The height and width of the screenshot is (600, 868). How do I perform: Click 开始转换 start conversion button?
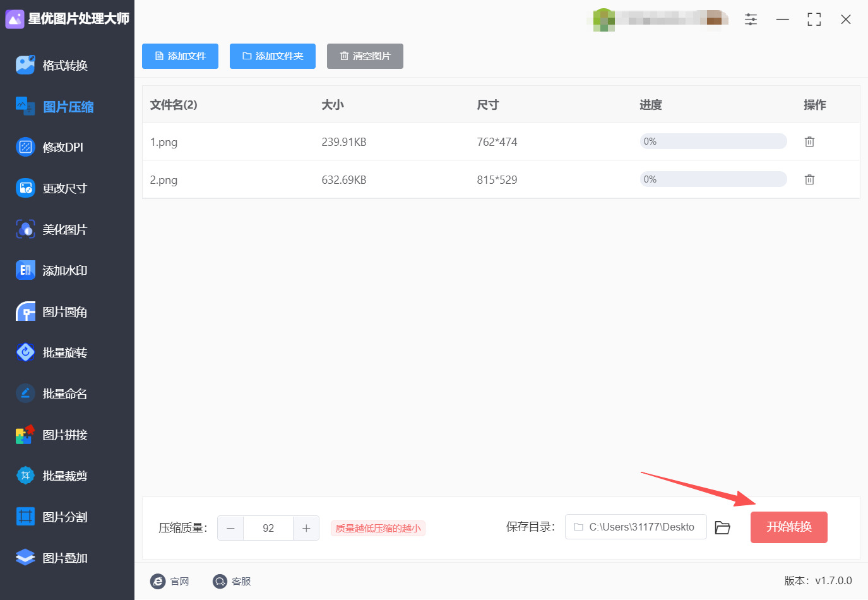[x=789, y=527]
